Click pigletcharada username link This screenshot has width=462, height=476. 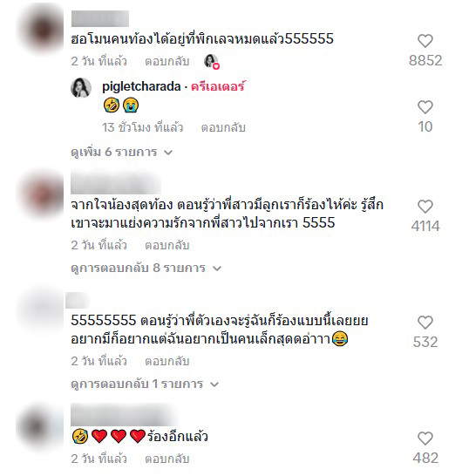pos(141,86)
